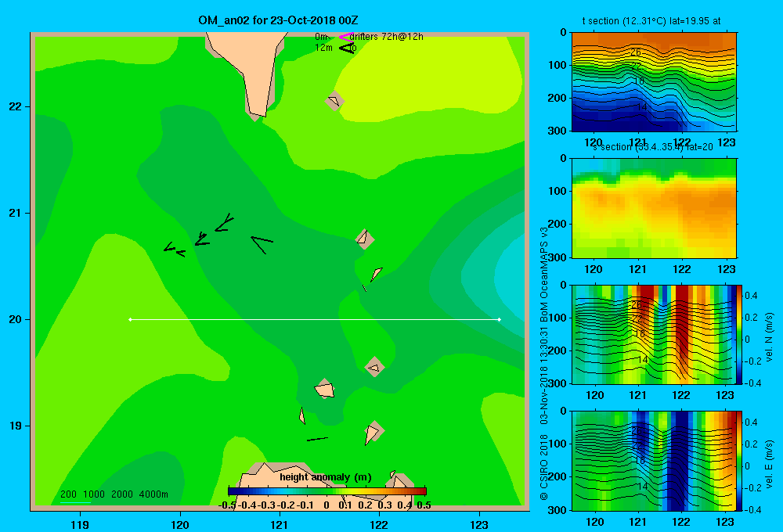Click the '© CSIRO 2018' vertical text
783x532 pixels.
544,467
